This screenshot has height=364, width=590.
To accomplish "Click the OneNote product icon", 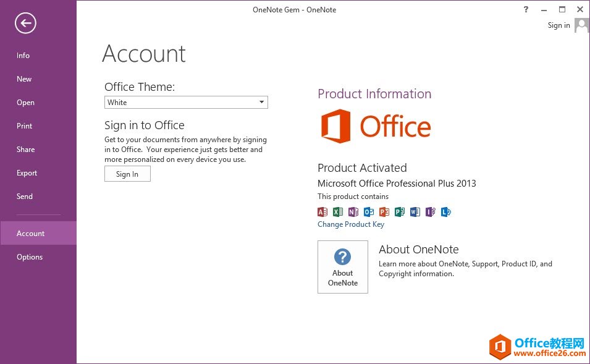I will pos(353,212).
